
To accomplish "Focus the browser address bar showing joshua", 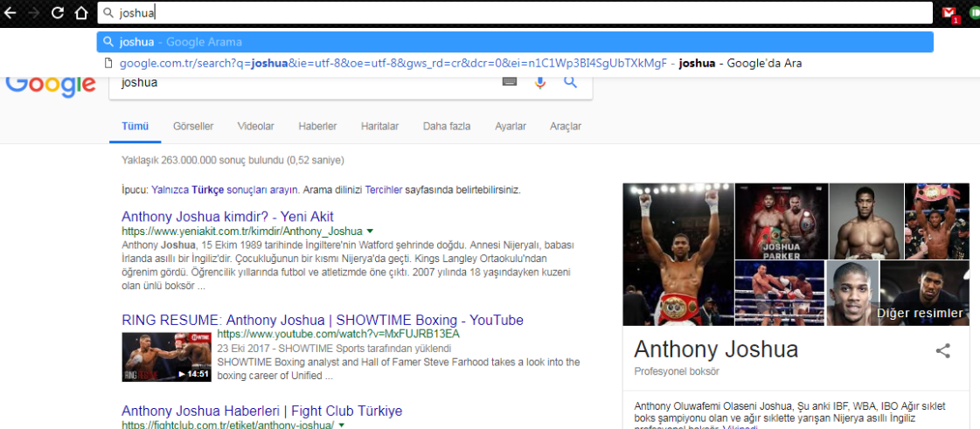I will click(515, 12).
